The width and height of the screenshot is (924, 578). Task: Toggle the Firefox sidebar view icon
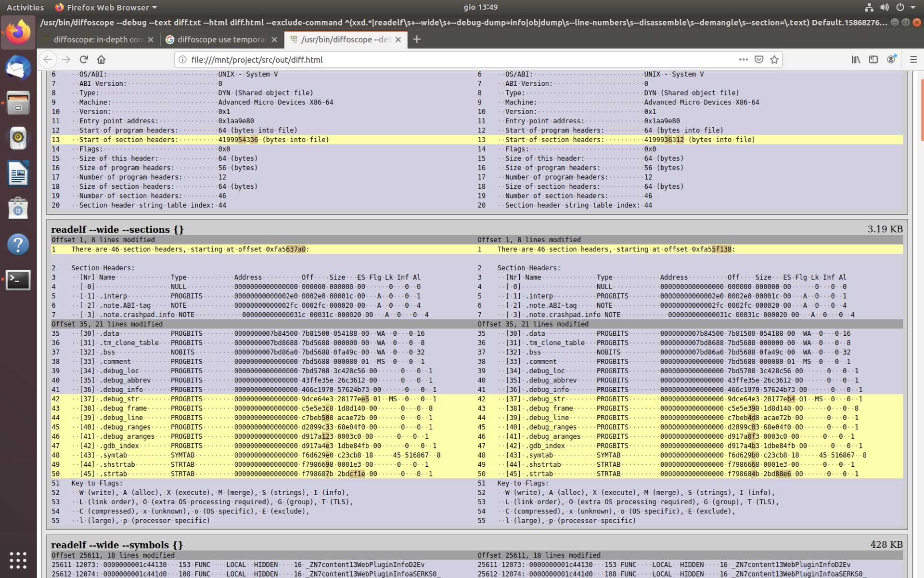coord(873,60)
